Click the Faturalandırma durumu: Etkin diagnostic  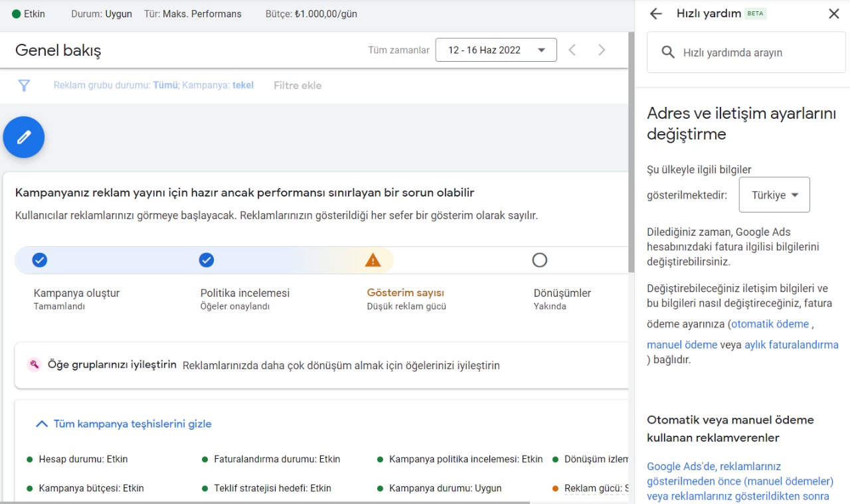click(x=277, y=459)
